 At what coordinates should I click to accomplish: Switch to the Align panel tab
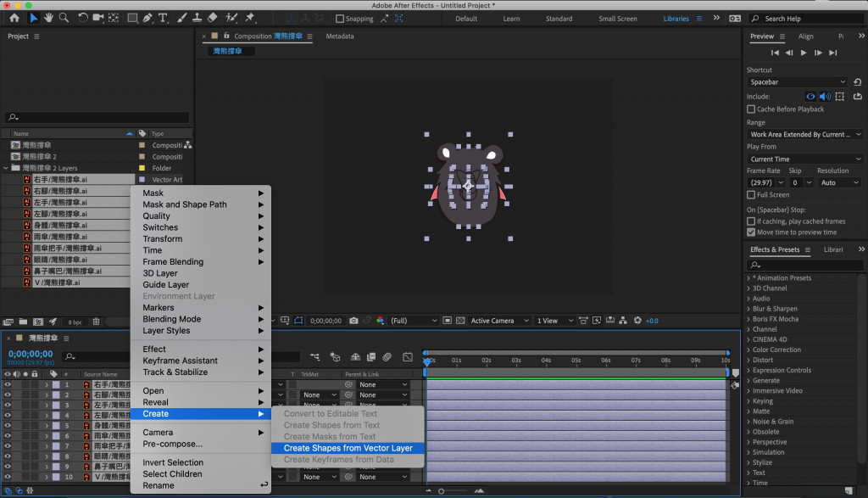click(x=805, y=36)
